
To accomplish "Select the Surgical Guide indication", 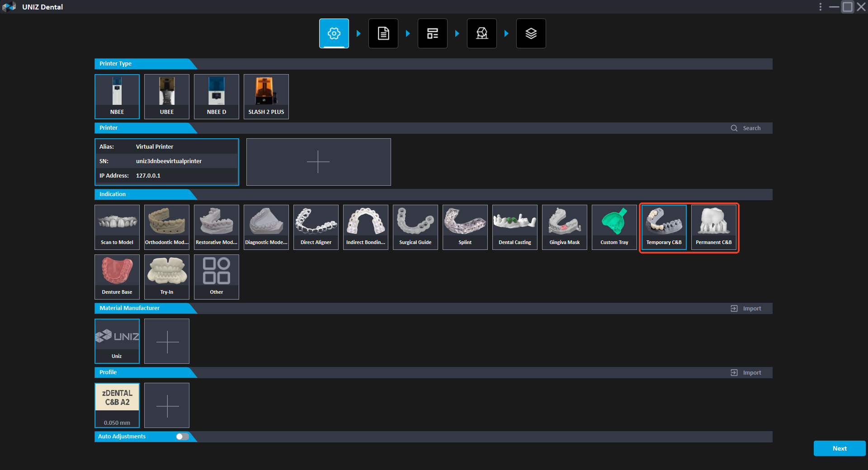I will pyautogui.click(x=415, y=227).
